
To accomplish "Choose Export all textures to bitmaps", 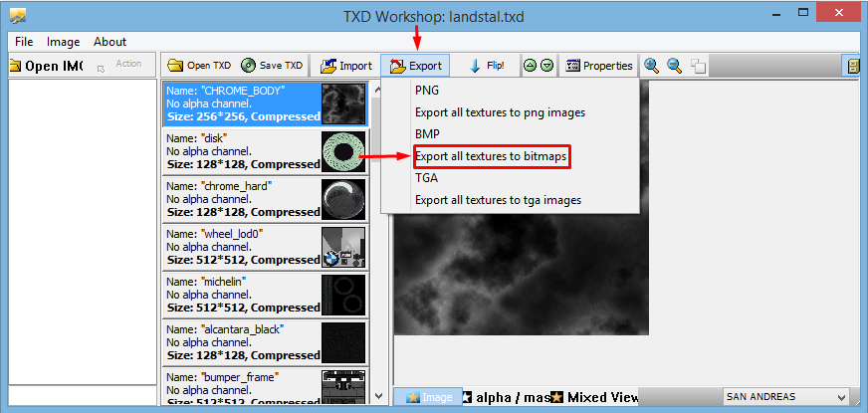I will tap(491, 156).
